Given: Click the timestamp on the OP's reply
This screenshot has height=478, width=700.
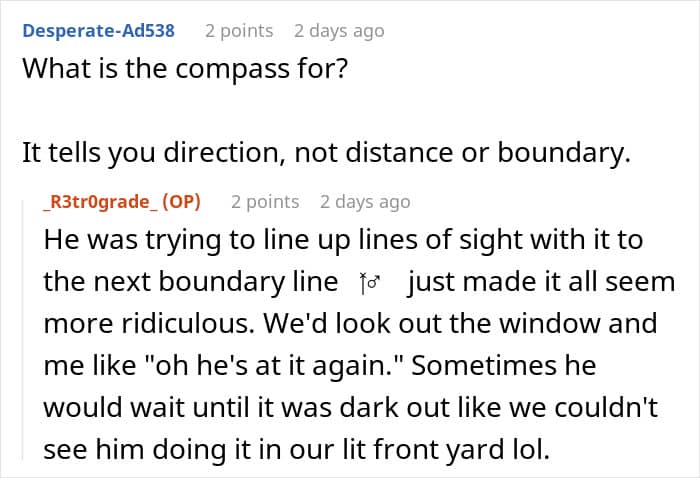Looking at the screenshot, I should coord(365,202).
